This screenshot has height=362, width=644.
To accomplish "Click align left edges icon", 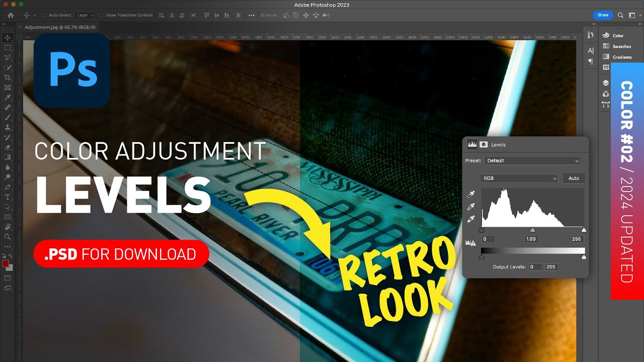I will pyautogui.click(x=162, y=15).
